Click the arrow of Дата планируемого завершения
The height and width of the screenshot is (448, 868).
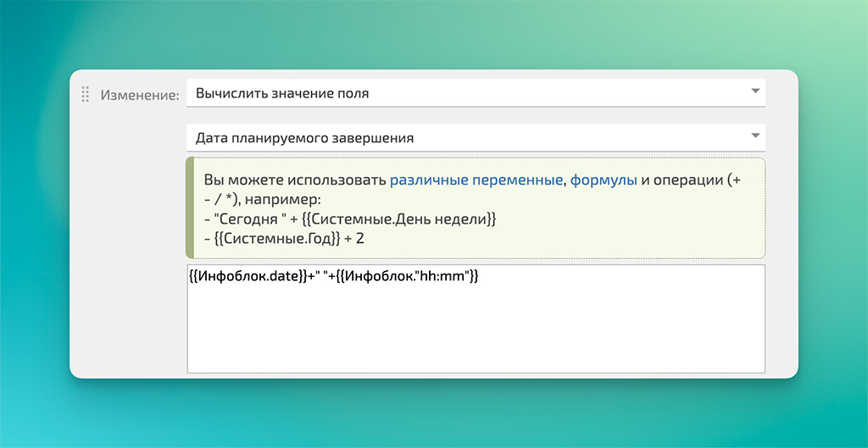tap(755, 136)
